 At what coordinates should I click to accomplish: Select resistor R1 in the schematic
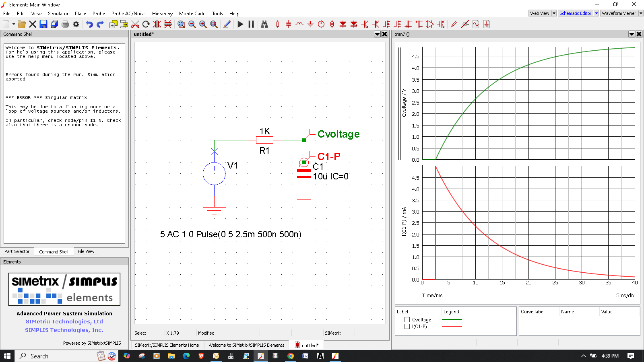coord(264,140)
